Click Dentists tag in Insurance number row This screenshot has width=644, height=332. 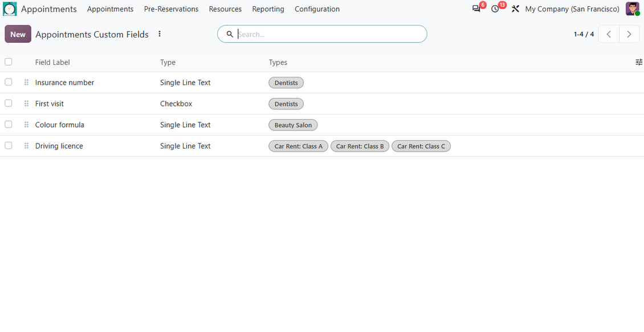(x=286, y=83)
